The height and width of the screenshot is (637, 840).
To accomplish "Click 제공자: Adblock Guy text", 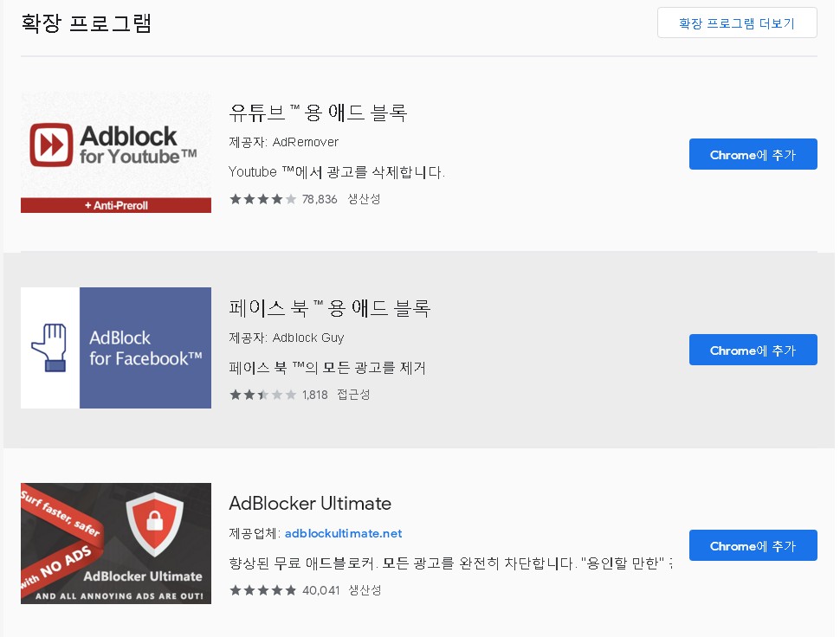I will pos(286,338).
